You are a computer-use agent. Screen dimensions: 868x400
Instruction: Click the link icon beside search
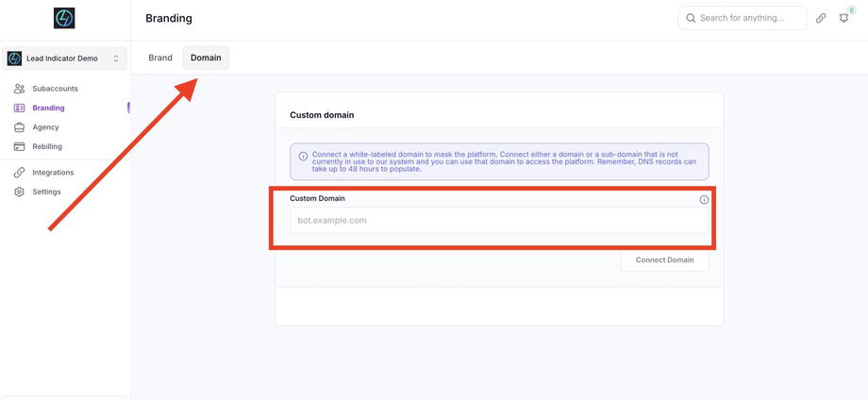(x=821, y=18)
